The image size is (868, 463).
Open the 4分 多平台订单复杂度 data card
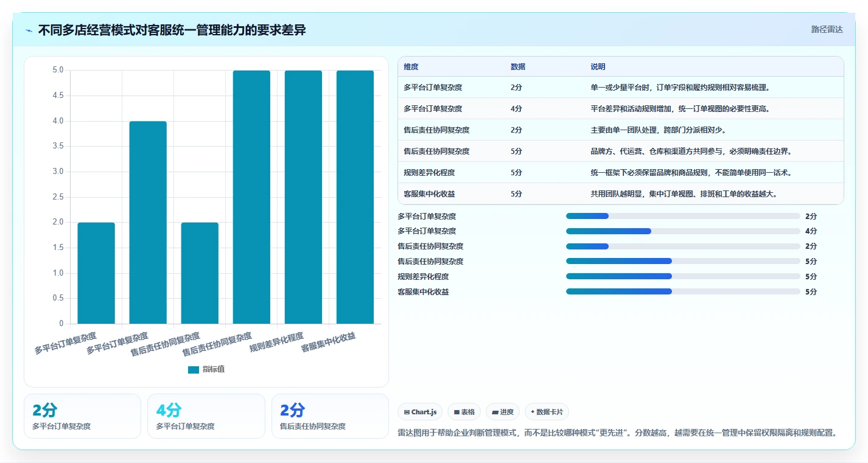point(206,416)
